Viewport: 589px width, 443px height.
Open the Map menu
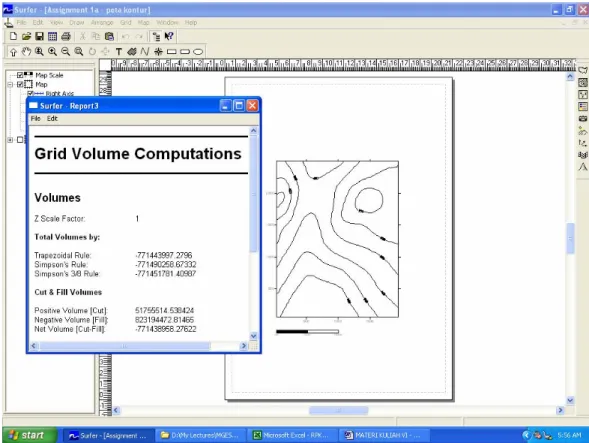click(143, 23)
